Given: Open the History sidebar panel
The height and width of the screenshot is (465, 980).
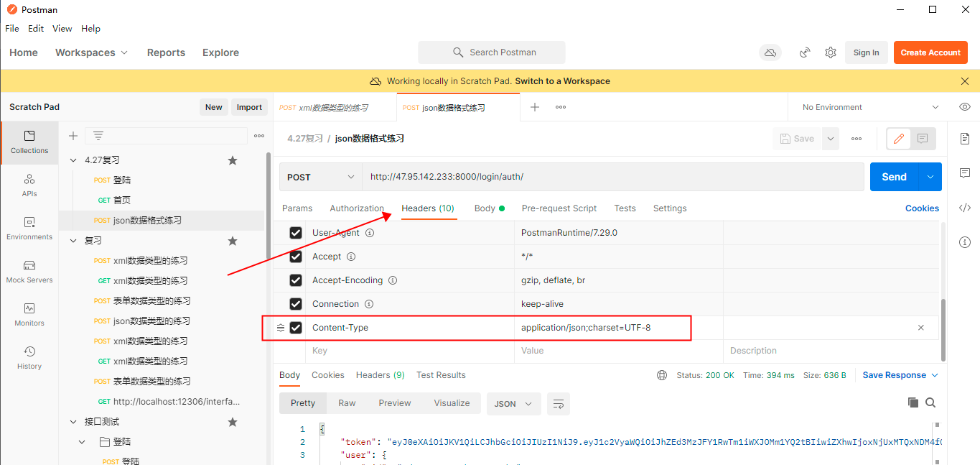Looking at the screenshot, I should pyautogui.click(x=29, y=358).
